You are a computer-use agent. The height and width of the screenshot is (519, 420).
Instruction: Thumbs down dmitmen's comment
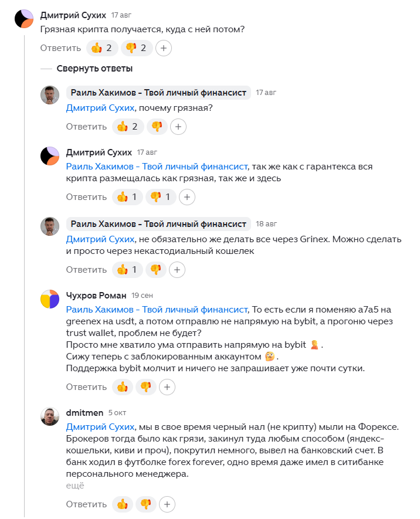(x=146, y=504)
